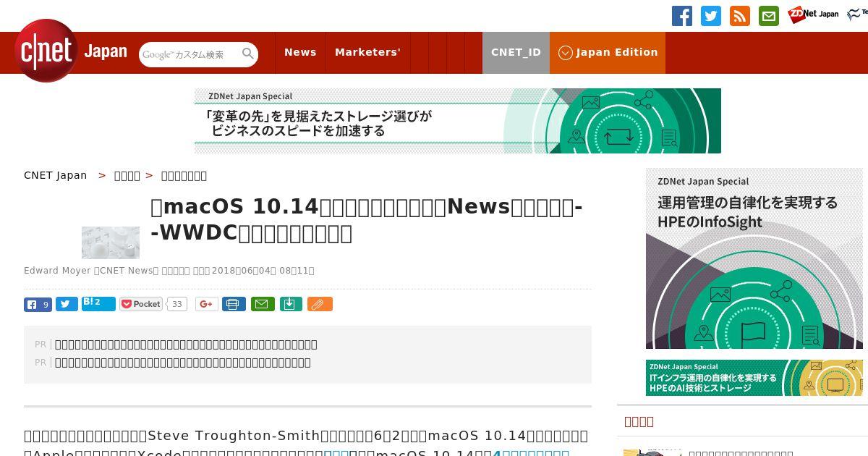The image size is (868, 456).
Task: Click the teal download clip icon
Action: (290, 304)
